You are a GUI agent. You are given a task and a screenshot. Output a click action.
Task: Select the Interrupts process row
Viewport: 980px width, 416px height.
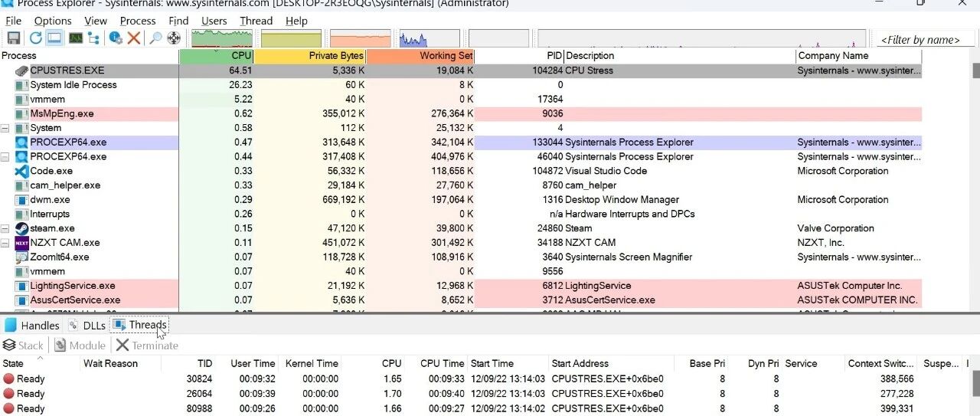point(461,215)
